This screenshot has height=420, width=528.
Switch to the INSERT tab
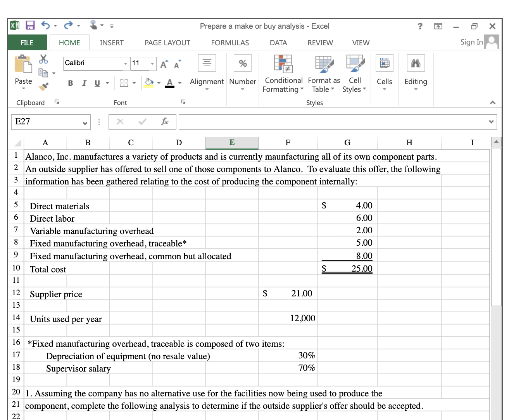pyautogui.click(x=112, y=43)
